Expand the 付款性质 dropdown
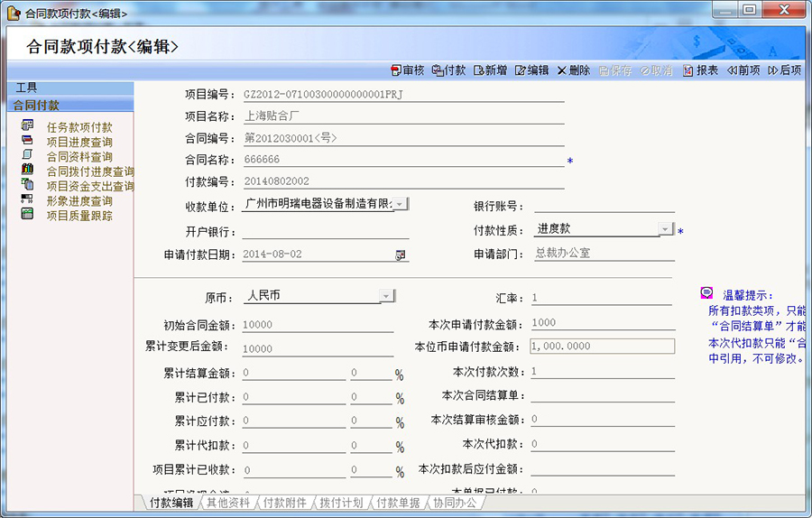Viewport: 812px width, 518px height. point(666,230)
